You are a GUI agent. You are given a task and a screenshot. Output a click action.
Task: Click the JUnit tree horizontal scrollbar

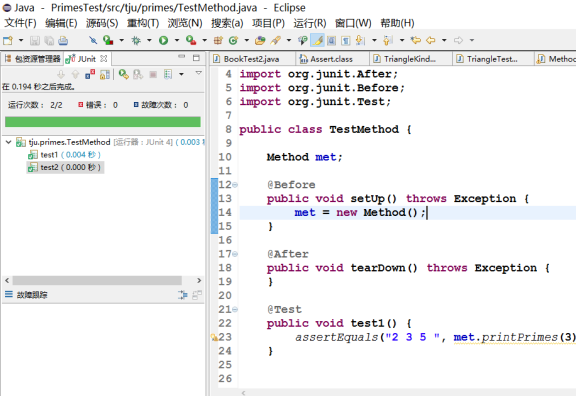point(97,281)
